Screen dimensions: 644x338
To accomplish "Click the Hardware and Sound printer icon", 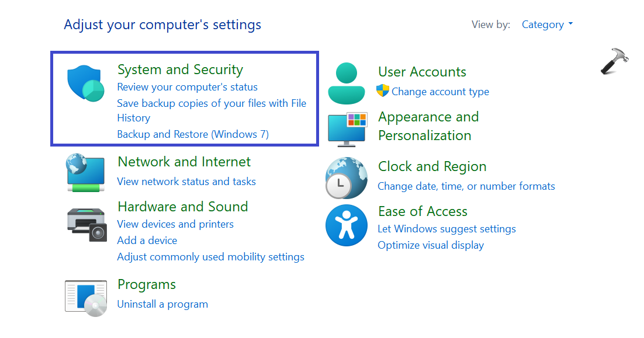I will click(x=86, y=223).
